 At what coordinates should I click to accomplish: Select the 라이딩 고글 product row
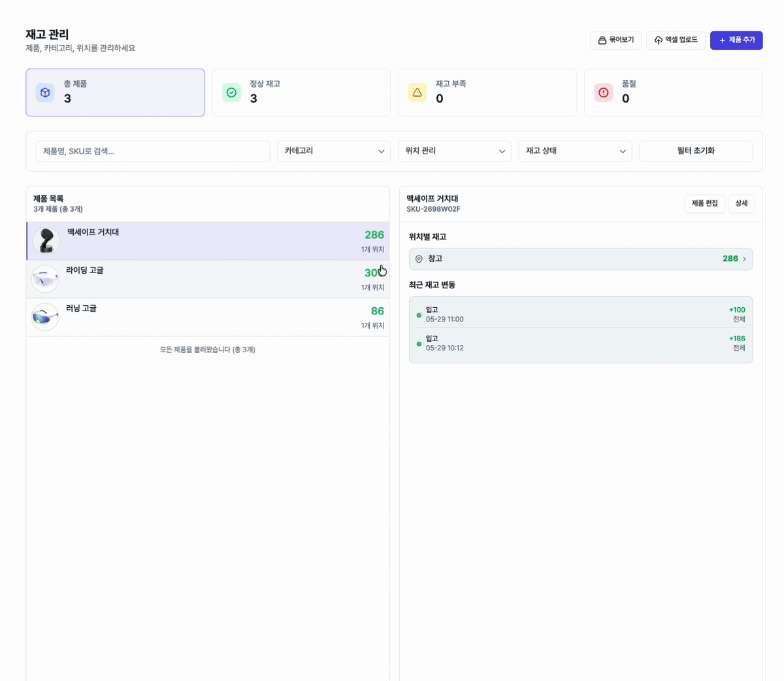point(208,279)
